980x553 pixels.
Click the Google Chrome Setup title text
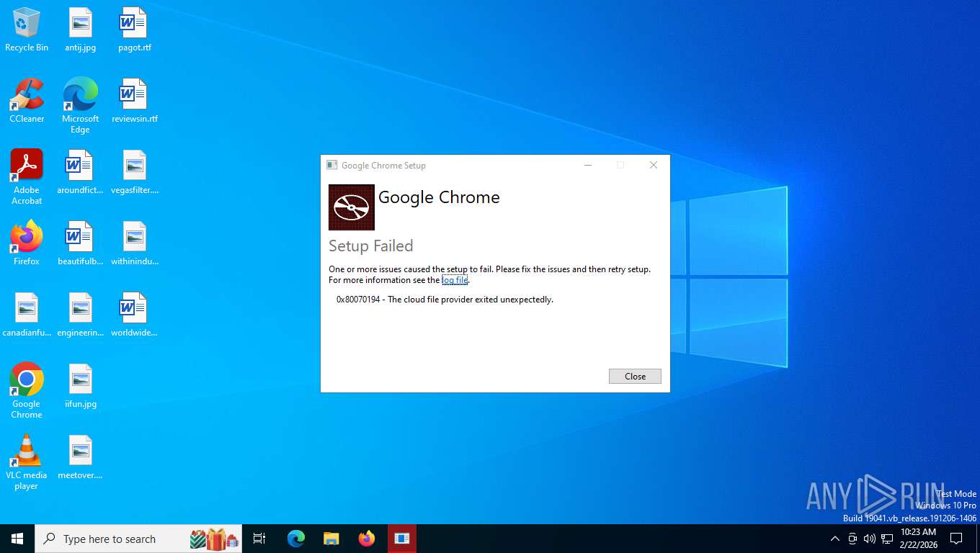(x=383, y=166)
